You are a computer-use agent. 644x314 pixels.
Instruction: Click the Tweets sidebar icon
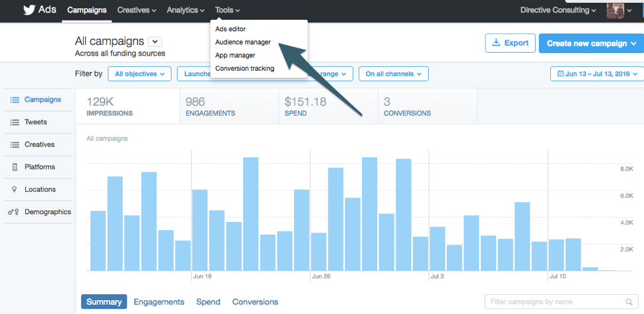click(x=15, y=122)
